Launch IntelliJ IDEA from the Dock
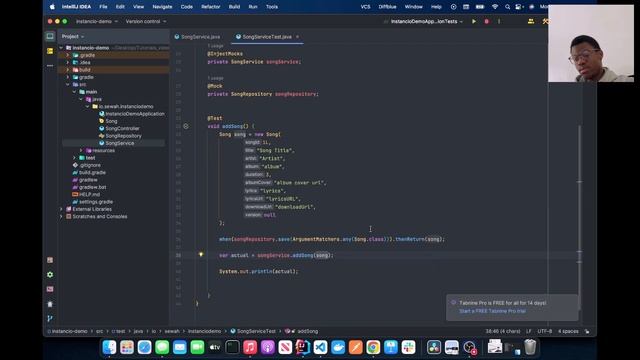 [302, 347]
